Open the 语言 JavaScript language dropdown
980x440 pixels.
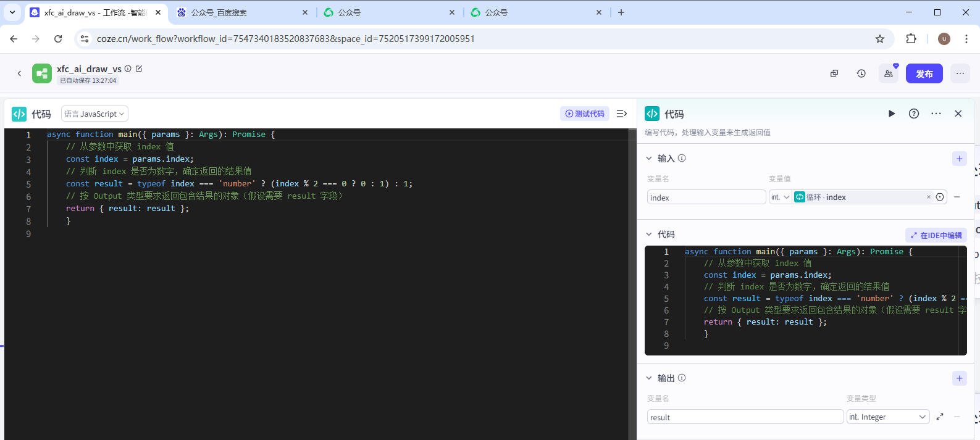click(94, 114)
